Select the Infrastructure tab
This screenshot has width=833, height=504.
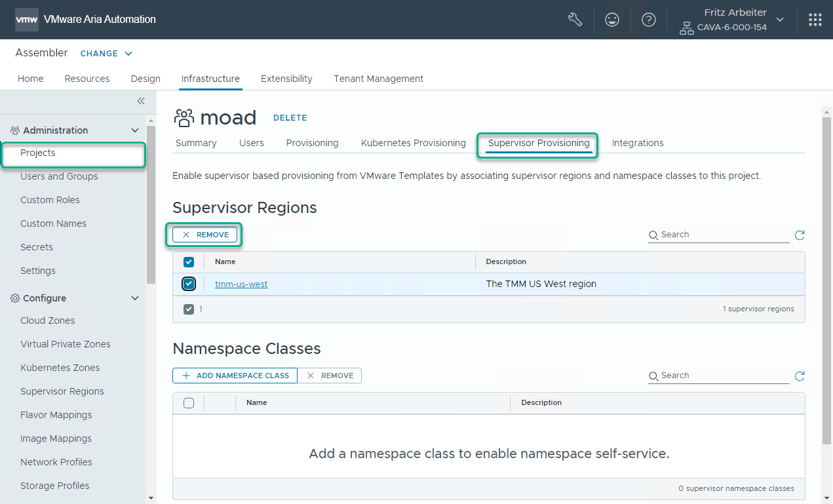click(210, 79)
